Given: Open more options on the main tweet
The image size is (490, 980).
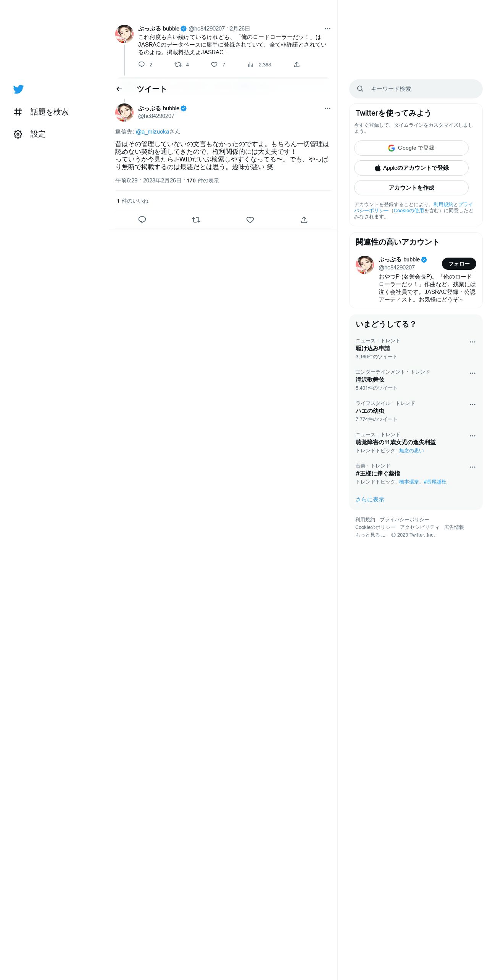Looking at the screenshot, I should pos(327,108).
